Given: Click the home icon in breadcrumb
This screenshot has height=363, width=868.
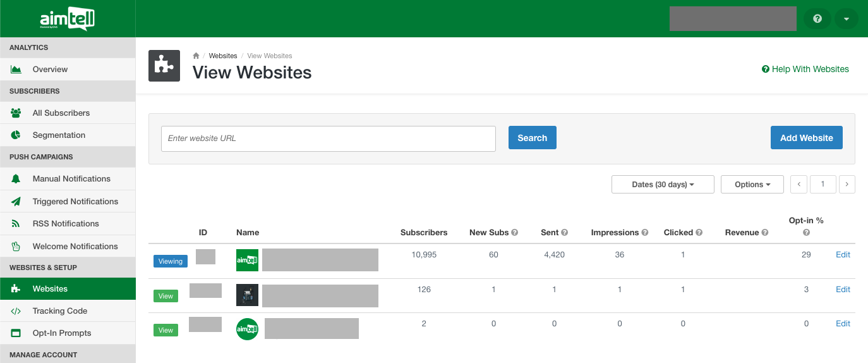Looking at the screenshot, I should tap(196, 56).
